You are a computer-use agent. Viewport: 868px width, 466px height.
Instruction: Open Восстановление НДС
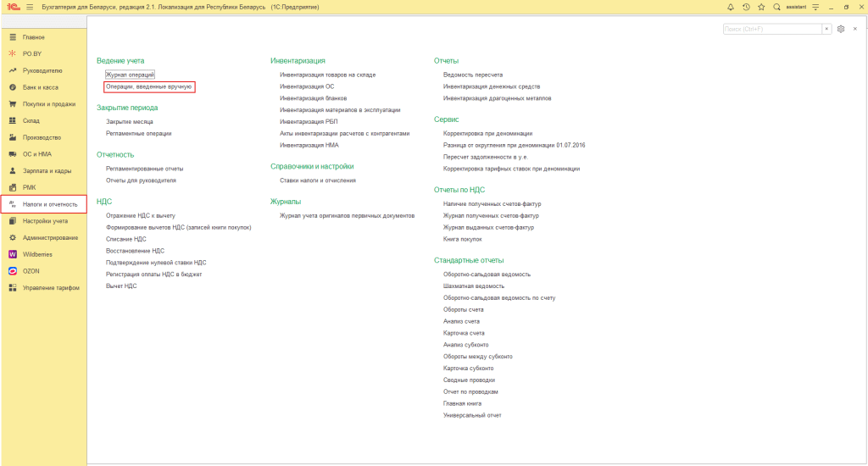point(135,251)
